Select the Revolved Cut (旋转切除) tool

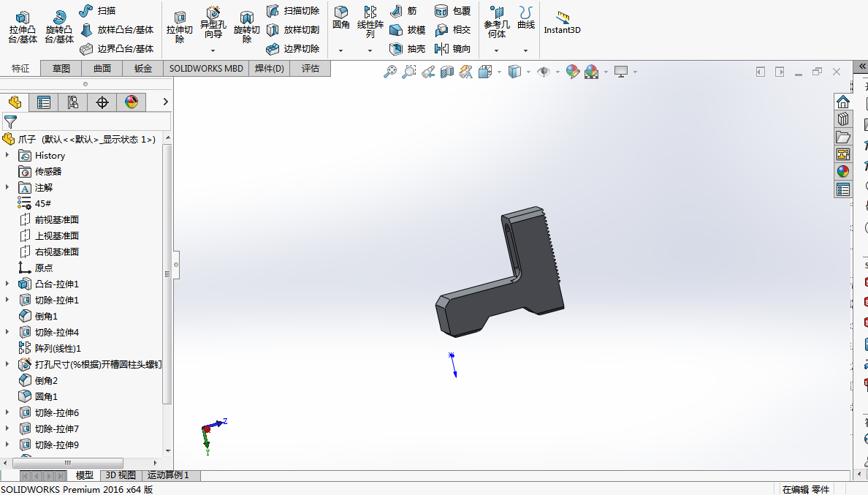click(x=247, y=27)
